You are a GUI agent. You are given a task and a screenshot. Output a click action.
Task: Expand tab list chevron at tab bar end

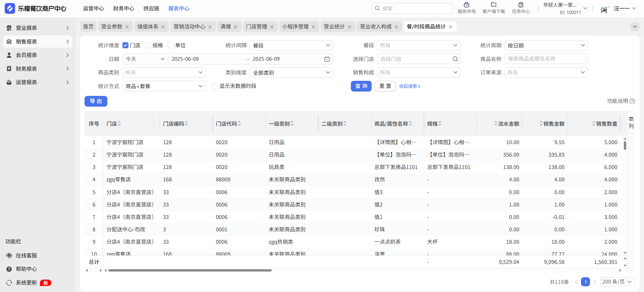tap(635, 26)
